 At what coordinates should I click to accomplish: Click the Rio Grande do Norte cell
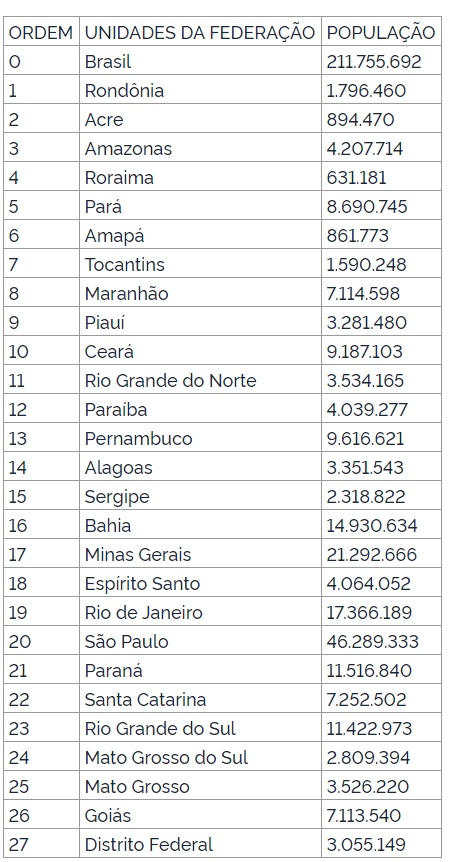(x=200, y=380)
